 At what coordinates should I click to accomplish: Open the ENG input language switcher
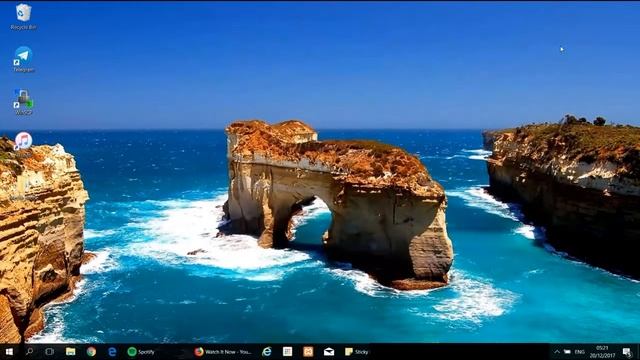(580, 351)
